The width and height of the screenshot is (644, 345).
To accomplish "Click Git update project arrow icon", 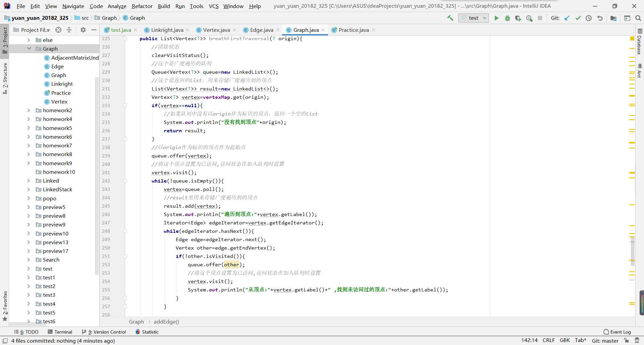I will (567, 18).
